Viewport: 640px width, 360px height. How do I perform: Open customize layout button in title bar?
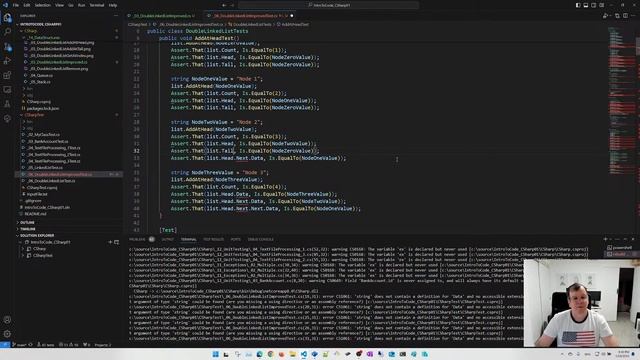click(602, 5)
